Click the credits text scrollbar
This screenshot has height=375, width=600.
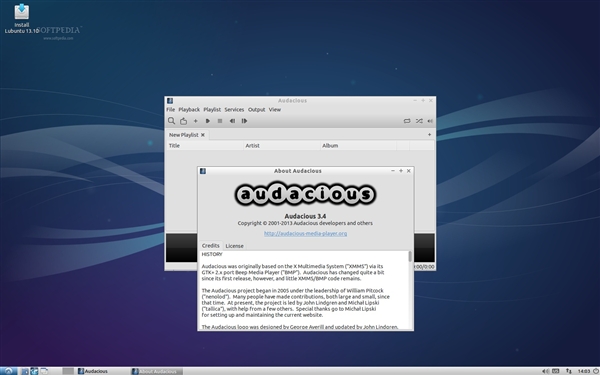pos(410,256)
